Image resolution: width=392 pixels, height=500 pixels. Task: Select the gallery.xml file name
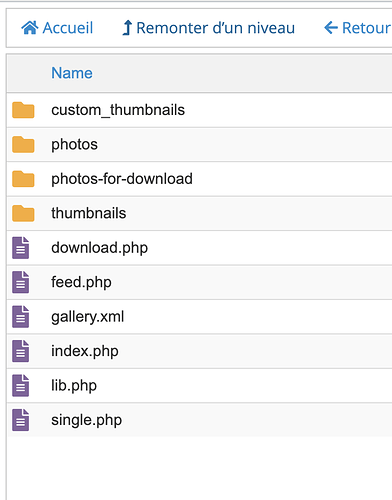[87, 317]
